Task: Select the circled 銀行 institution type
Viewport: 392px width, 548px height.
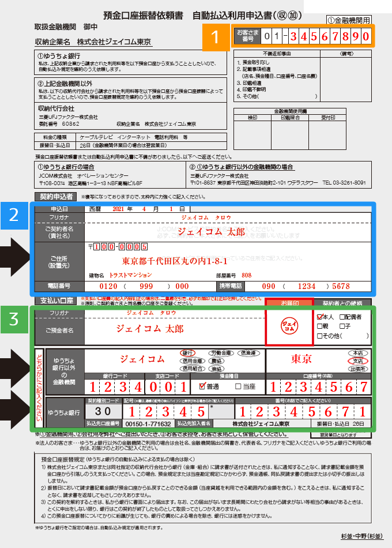Action: pyautogui.click(x=187, y=353)
